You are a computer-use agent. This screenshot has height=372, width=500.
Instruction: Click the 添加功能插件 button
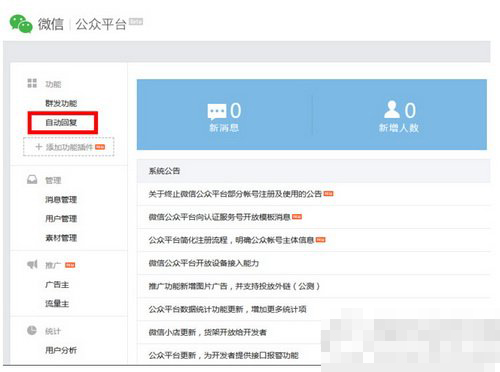pos(69,147)
